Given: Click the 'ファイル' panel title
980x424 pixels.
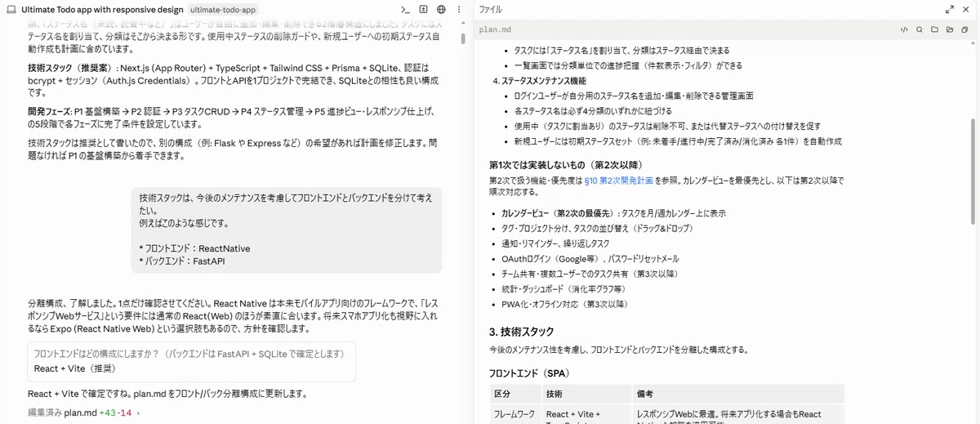Looking at the screenshot, I should (x=491, y=9).
